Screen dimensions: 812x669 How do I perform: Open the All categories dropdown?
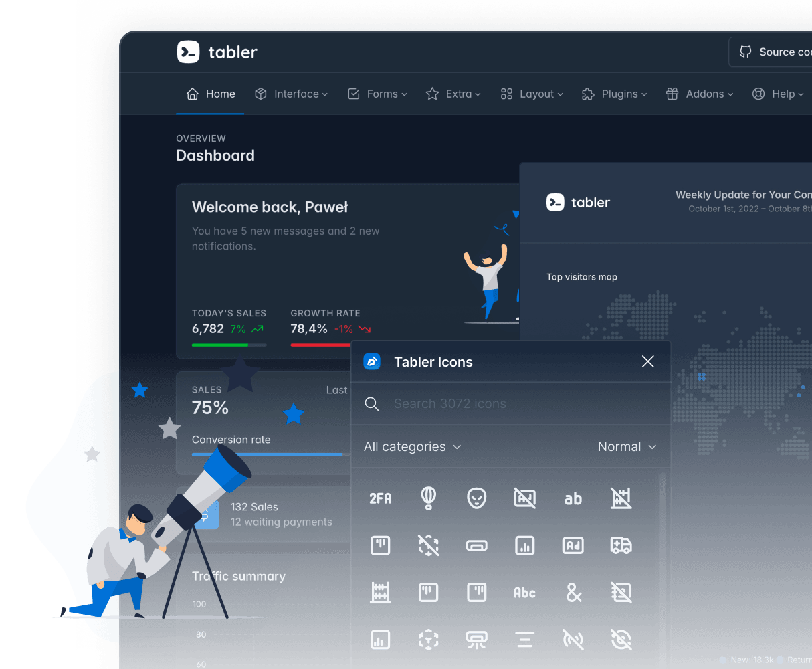[x=412, y=446]
